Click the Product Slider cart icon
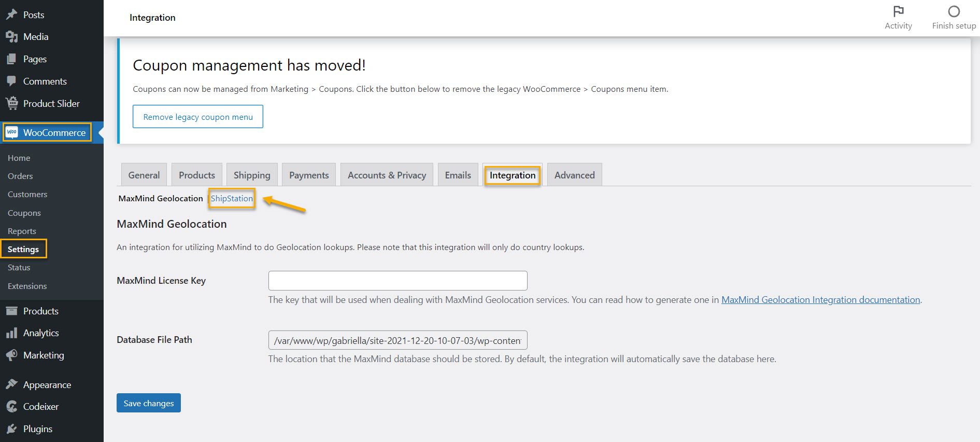The image size is (980, 442). coord(11,103)
